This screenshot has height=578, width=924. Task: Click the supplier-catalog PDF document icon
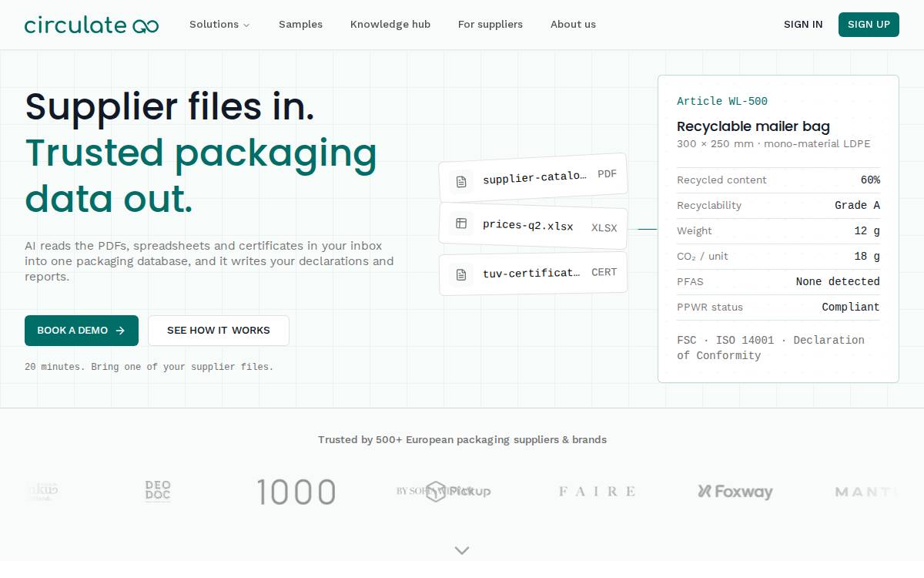(x=461, y=182)
